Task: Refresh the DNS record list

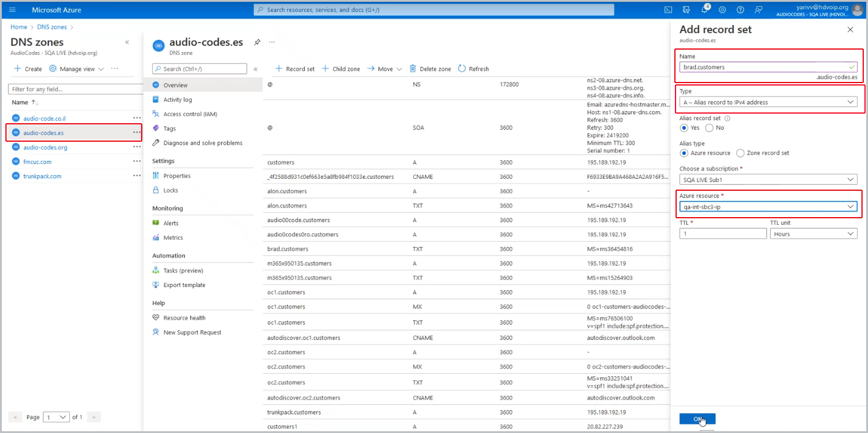Action: [x=473, y=68]
